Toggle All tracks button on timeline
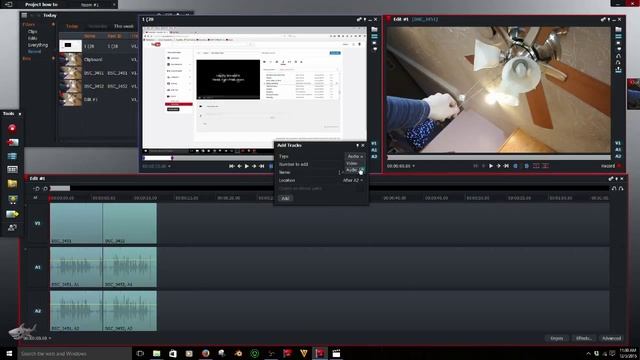640x360 pixels. pyautogui.click(x=35, y=198)
